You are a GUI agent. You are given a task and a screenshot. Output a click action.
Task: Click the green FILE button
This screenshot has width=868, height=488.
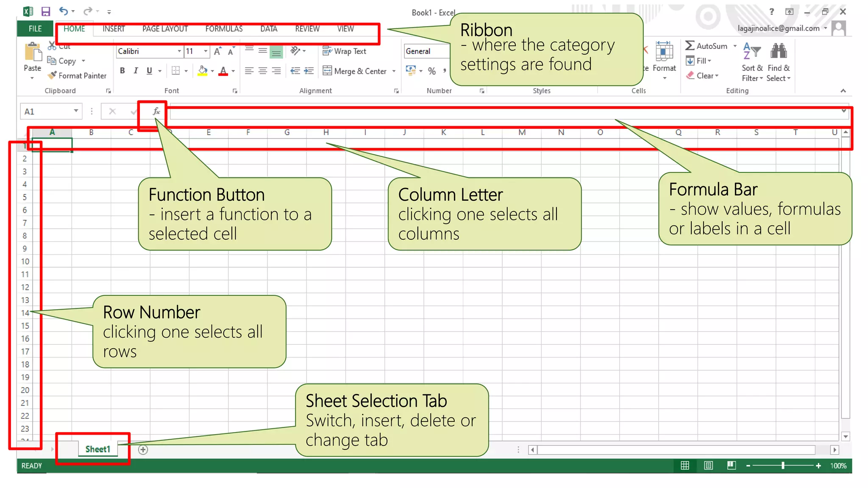35,29
